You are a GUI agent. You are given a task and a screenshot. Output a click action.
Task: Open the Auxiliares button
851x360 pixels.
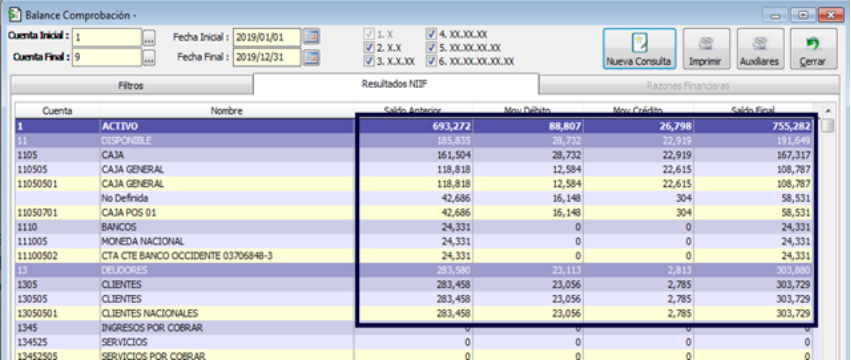click(760, 49)
